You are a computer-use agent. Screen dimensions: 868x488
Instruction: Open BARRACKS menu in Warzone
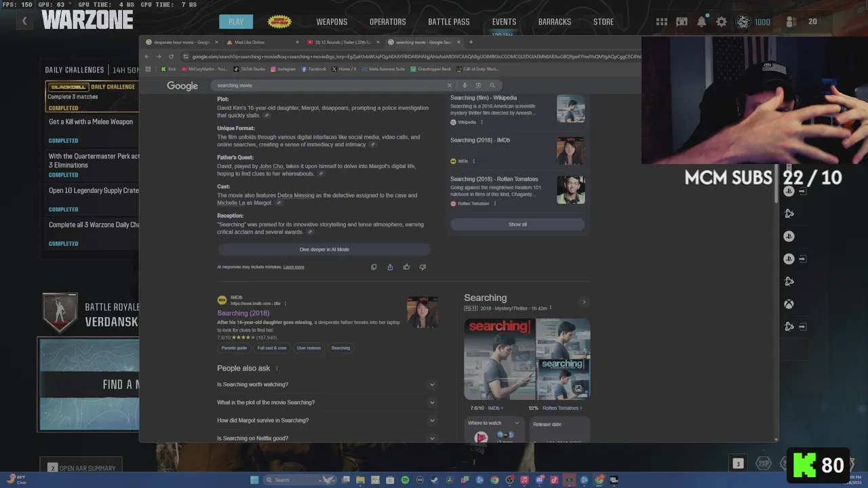pyautogui.click(x=555, y=22)
